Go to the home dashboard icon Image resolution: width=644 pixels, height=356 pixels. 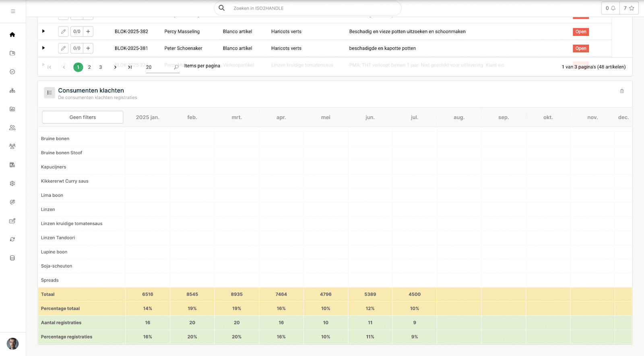coord(12,35)
